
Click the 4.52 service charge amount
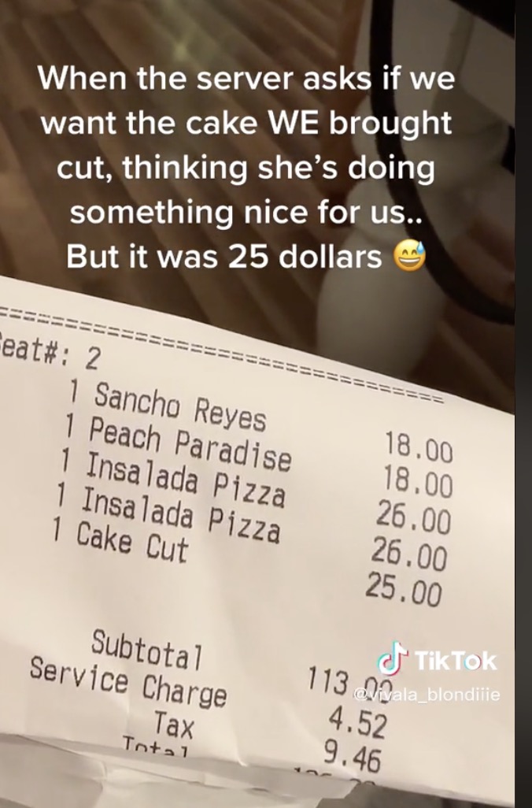click(x=357, y=721)
